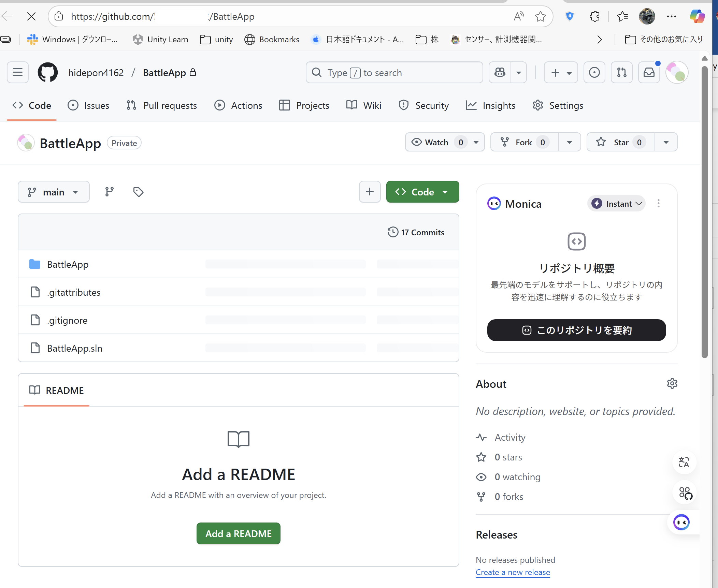This screenshot has width=718, height=588.
Task: Open the .gitattributes file
Action: 74,292
